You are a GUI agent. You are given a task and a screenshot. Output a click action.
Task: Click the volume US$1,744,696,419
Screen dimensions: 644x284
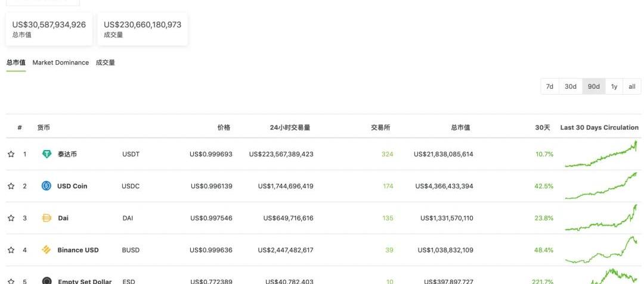[286, 186]
